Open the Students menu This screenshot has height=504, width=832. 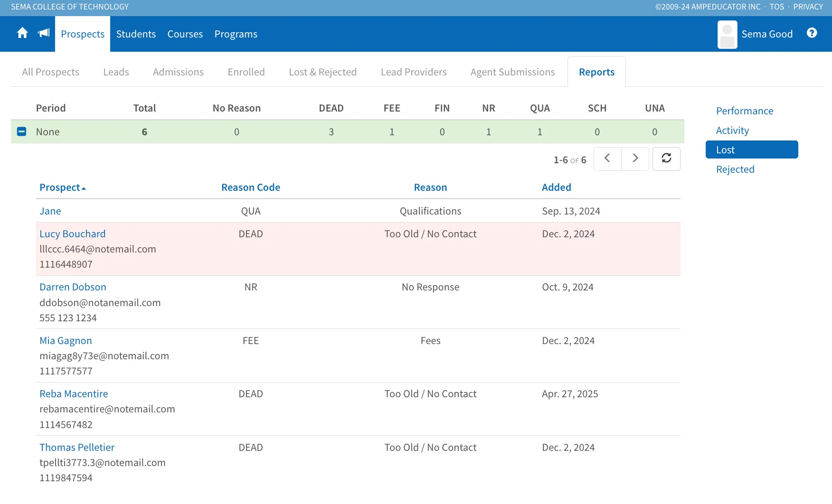pyautogui.click(x=136, y=34)
